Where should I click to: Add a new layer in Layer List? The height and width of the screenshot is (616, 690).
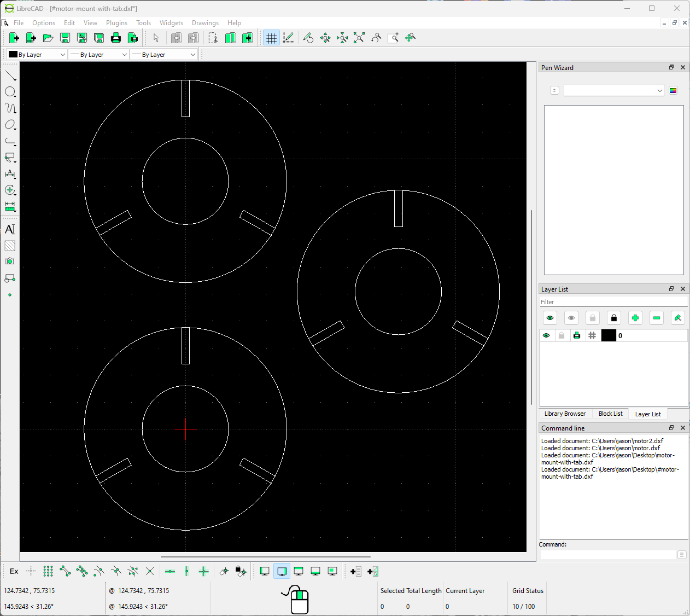coord(635,318)
